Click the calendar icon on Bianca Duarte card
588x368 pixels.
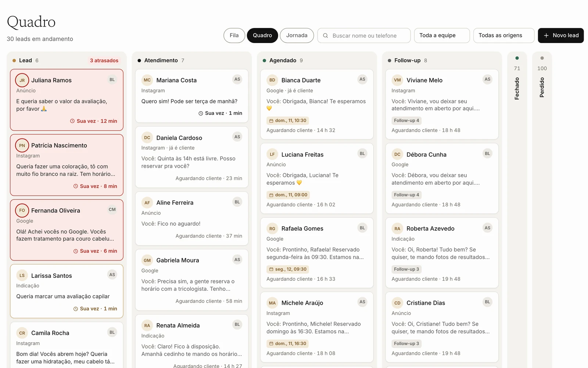(271, 121)
